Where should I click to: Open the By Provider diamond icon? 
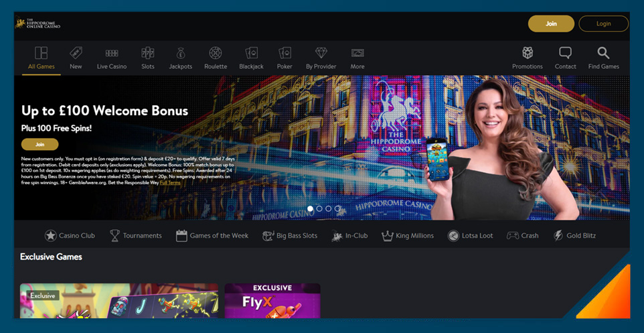(x=321, y=53)
